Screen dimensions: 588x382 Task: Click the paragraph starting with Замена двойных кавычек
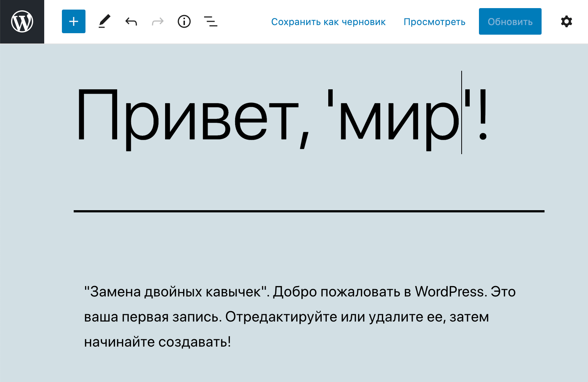tap(300, 317)
